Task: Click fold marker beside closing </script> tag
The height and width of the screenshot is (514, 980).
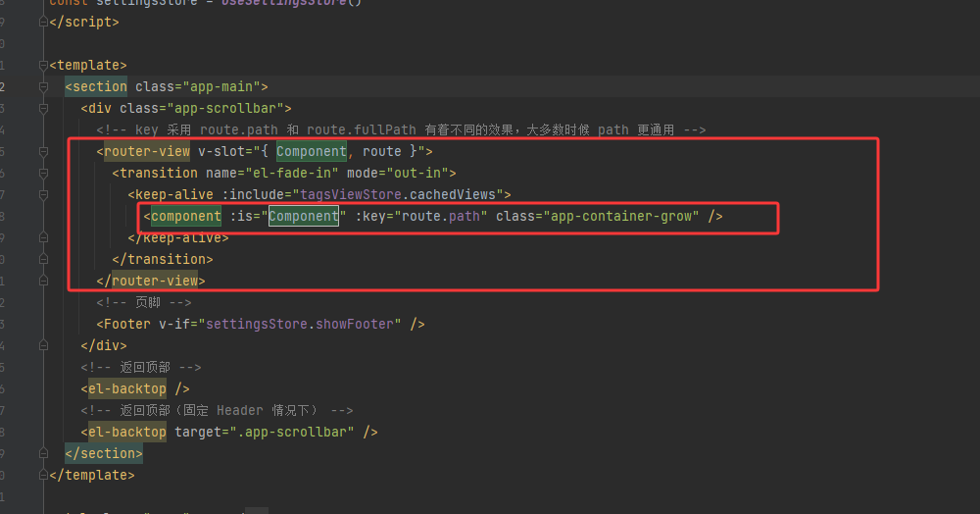Action: click(x=43, y=22)
